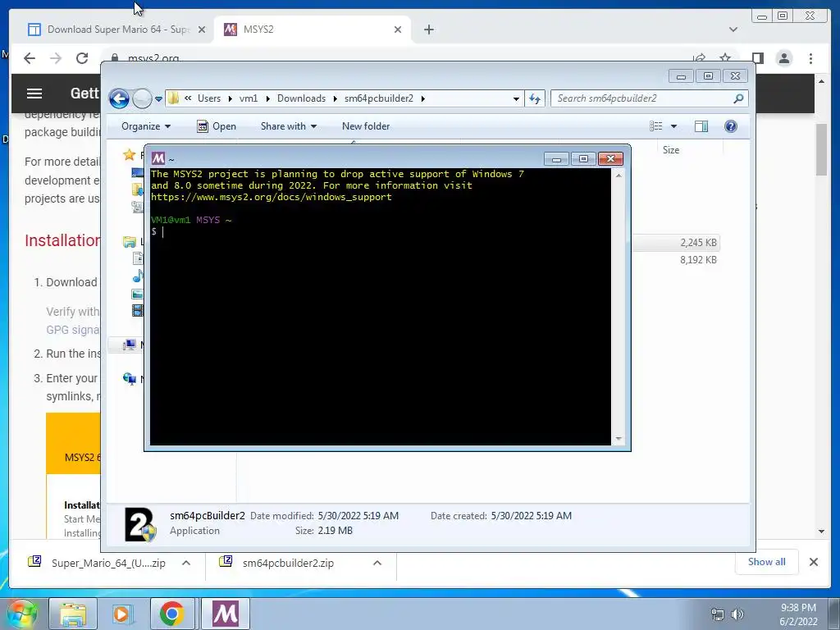Click Explorer help question mark icon
840x630 pixels.
(x=731, y=126)
